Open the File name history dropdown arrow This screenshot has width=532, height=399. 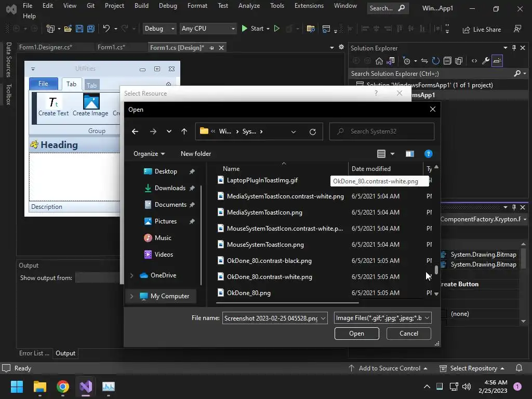click(323, 318)
